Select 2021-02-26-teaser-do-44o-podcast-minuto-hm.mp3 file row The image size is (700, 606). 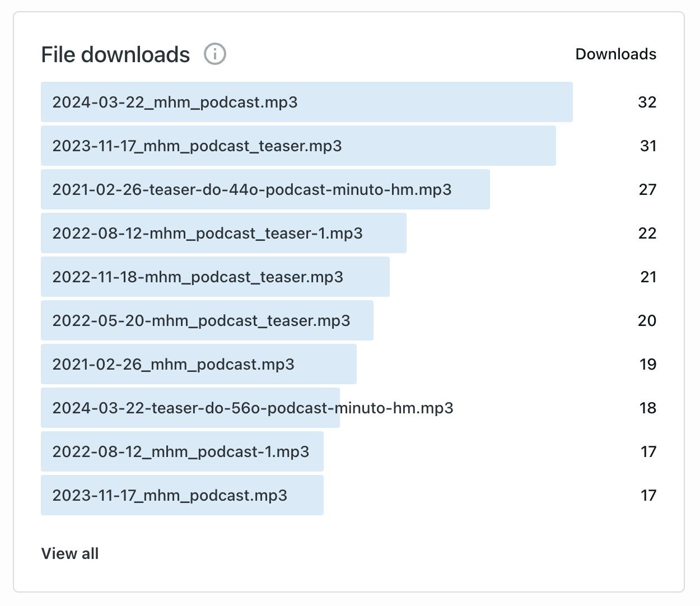(252, 190)
